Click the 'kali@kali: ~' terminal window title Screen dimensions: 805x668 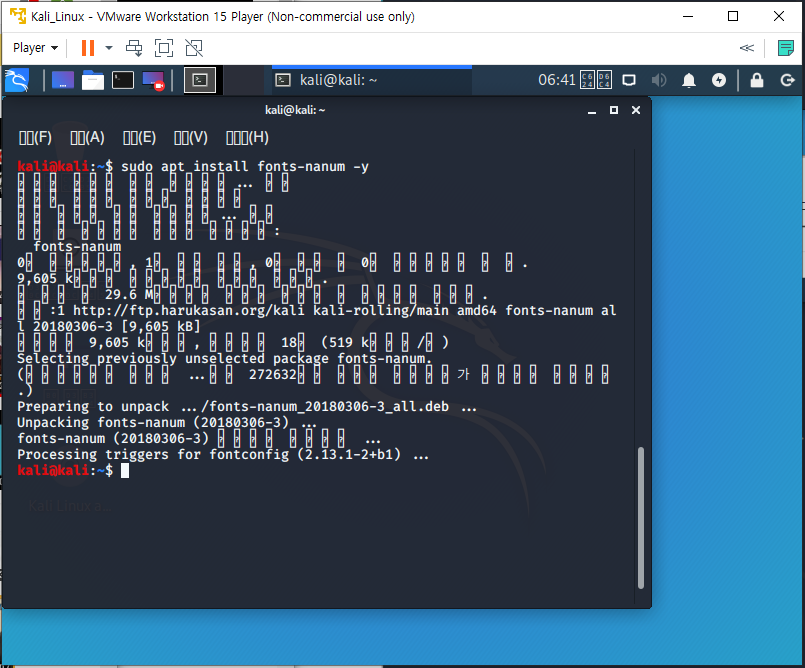tap(295, 110)
